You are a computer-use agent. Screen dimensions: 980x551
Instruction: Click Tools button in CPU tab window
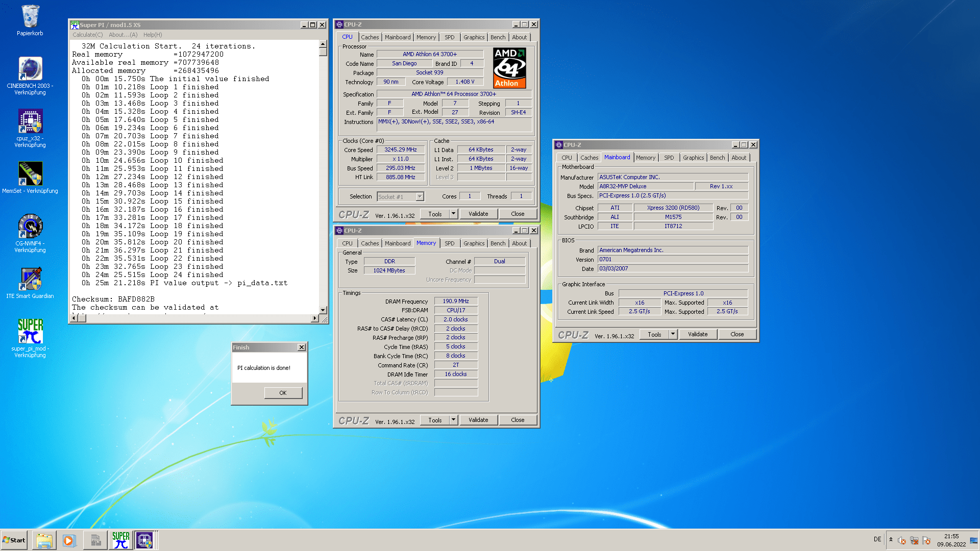click(435, 214)
